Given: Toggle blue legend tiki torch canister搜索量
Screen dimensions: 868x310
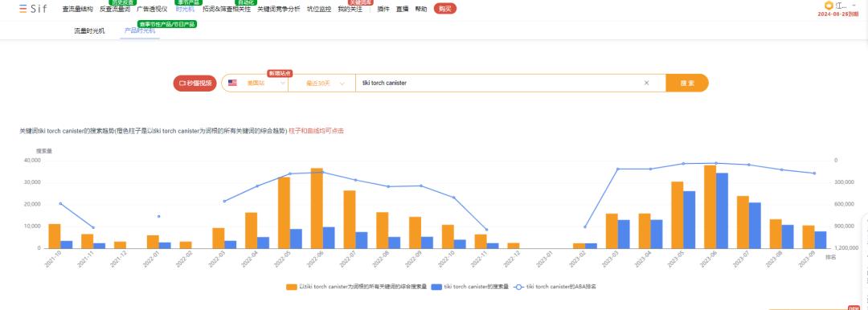Looking at the screenshot, I should [470, 287].
